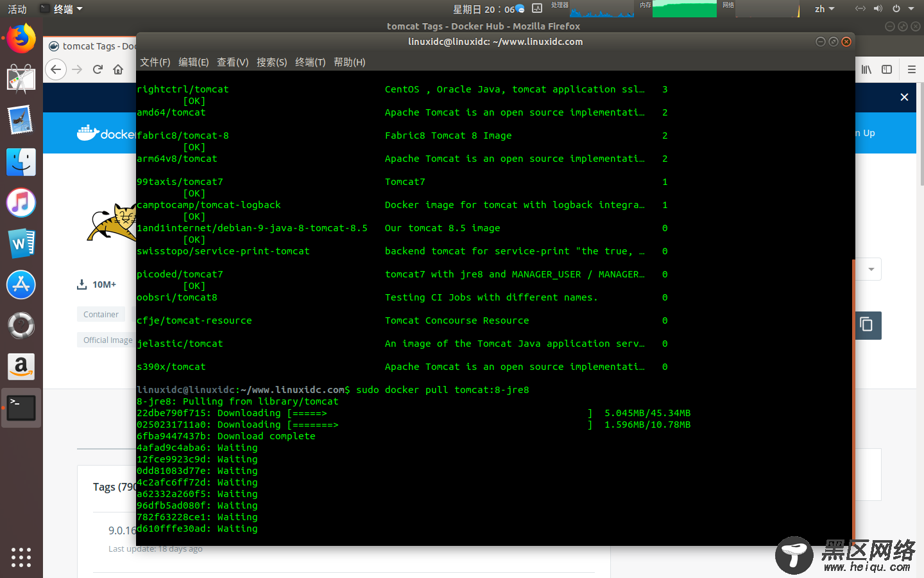Screen dimensions: 924x578
Task: Click '6fba9447437b: Download complete' line
Action: (x=226, y=436)
